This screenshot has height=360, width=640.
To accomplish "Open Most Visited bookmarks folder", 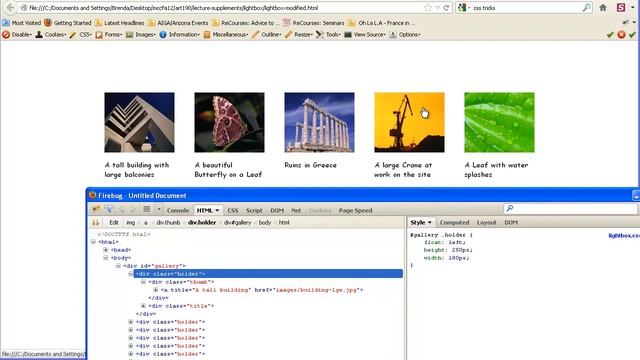I will pos(22,23).
